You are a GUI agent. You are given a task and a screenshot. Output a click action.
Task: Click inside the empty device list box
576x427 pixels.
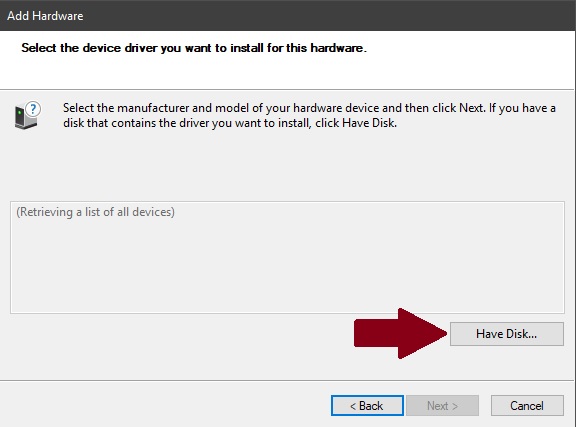(287, 265)
